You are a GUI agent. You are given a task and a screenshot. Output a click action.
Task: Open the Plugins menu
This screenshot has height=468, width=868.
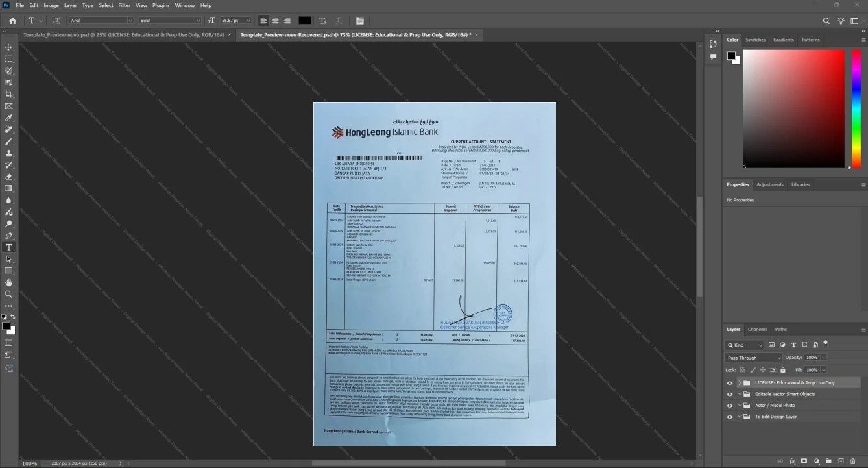[161, 5]
